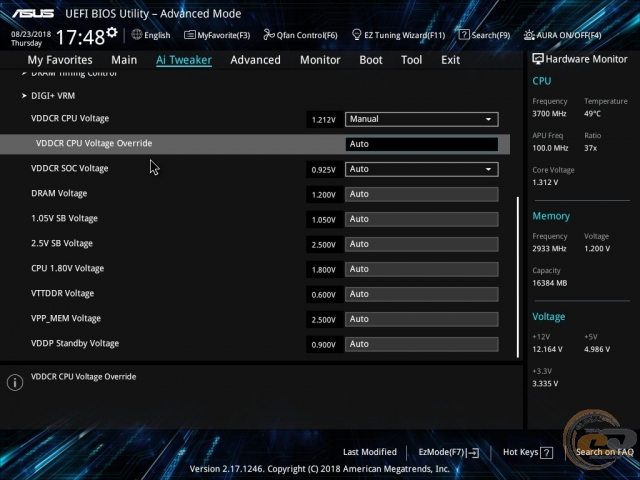Click the 1.05V SB Voltage label
640x480 pixels.
coord(64,218)
